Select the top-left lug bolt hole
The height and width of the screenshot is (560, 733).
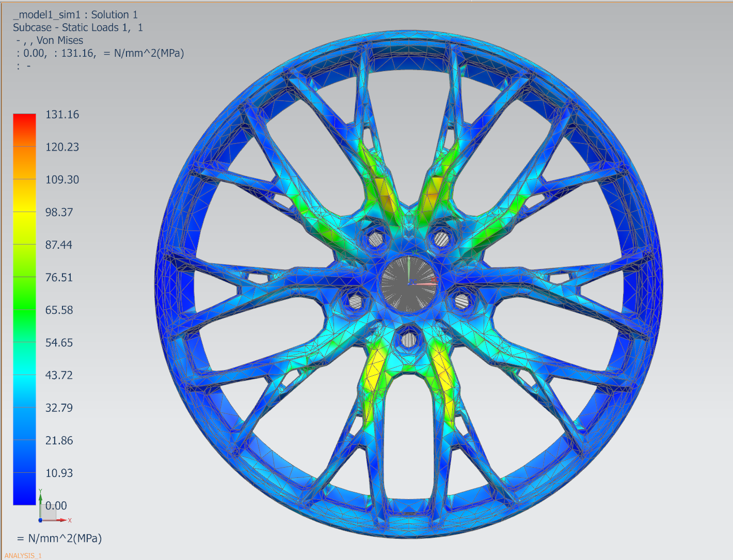(376, 238)
